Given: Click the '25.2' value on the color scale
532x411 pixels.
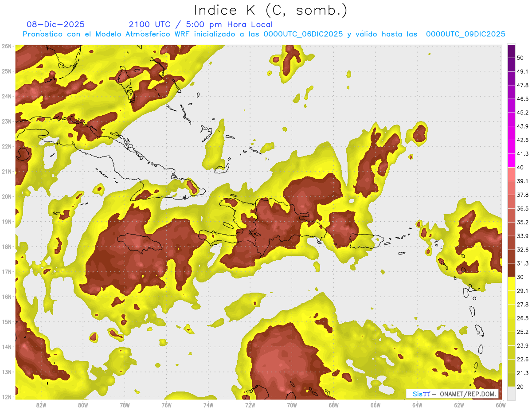Looking at the screenshot, I should [522, 332].
